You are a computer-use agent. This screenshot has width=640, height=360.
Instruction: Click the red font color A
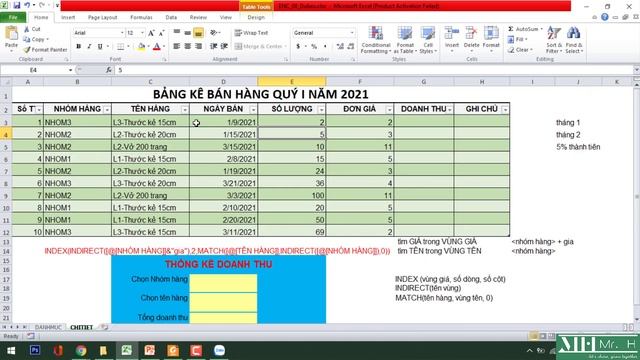pyautogui.click(x=157, y=47)
